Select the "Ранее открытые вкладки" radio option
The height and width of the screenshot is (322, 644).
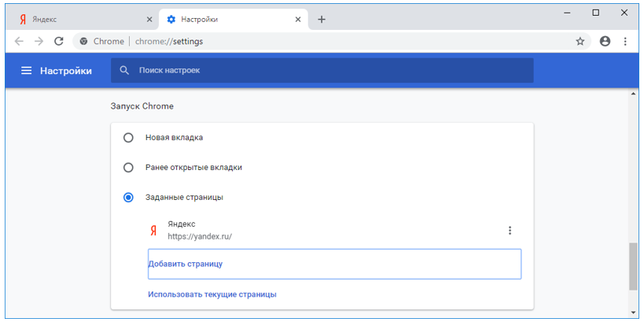[128, 168]
